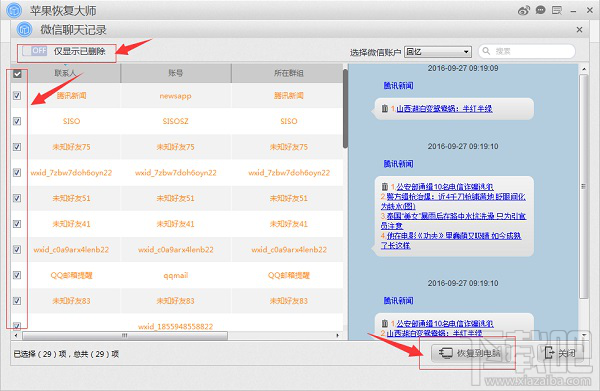Open the 选择微信账户 dropdown
The width and height of the screenshot is (600, 391).
coord(438,52)
